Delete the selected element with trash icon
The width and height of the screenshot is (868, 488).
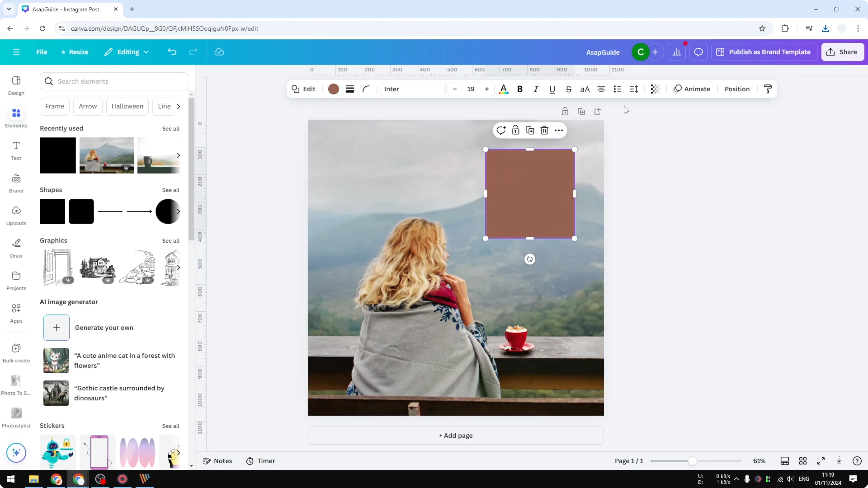[544, 130]
